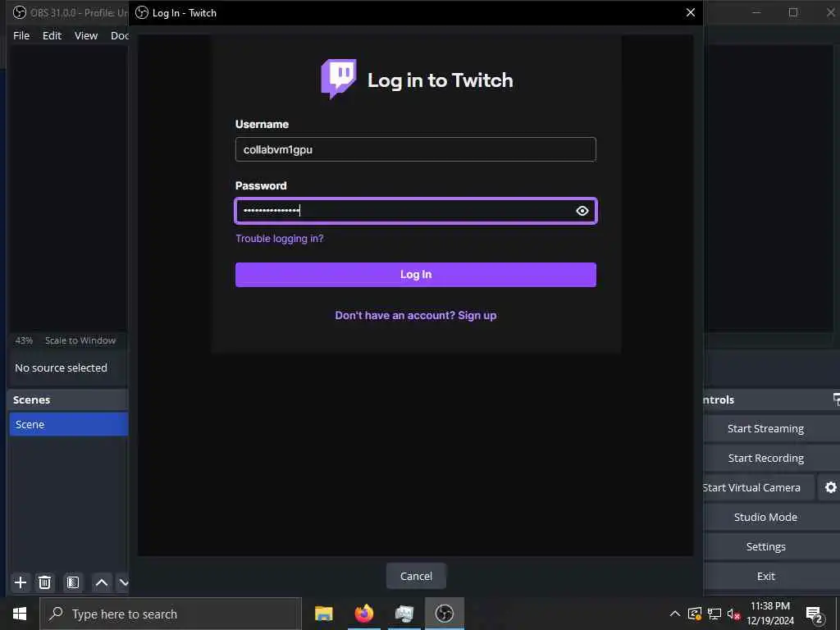840x630 pixels.
Task: Click the OBS logo in title bar
Action: (20, 12)
